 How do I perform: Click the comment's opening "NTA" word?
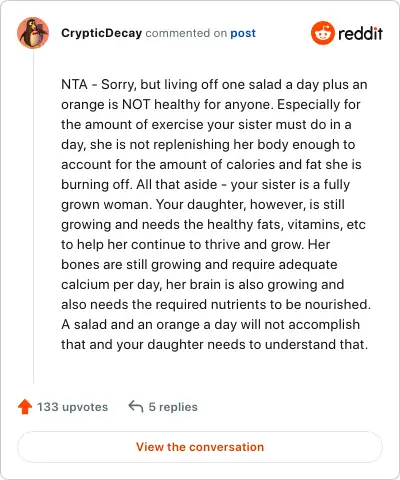pyautogui.click(x=74, y=84)
